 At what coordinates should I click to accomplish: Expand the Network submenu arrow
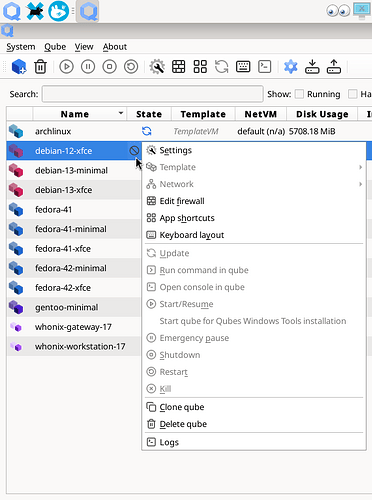click(x=360, y=184)
